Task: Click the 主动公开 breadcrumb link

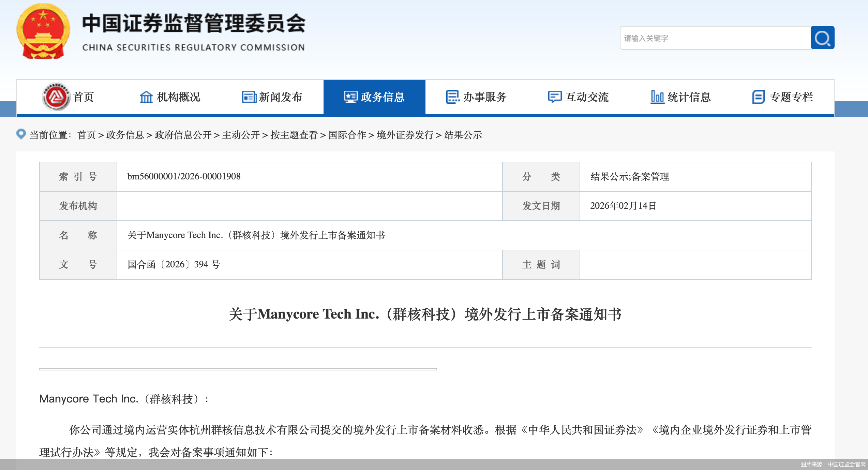Action: [242, 135]
